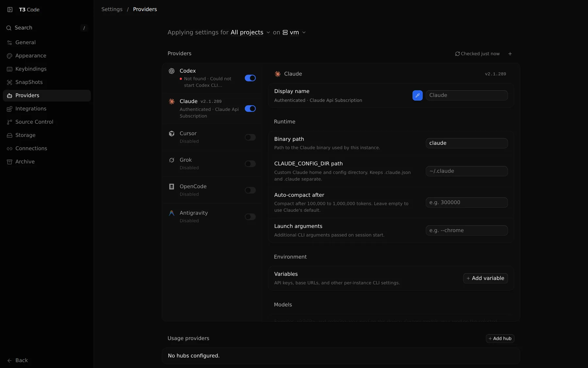
Task: Focus the Auto-compact after input
Action: pyautogui.click(x=466, y=203)
